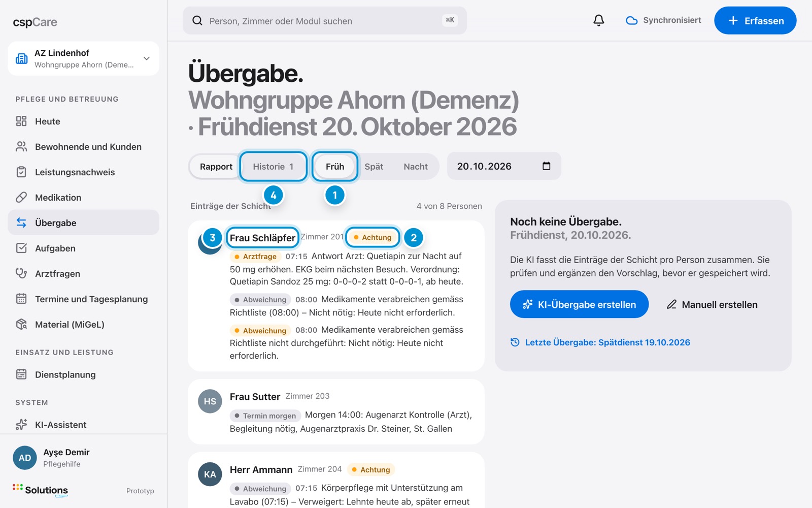
Task: Click the Achtung tag for Frau Schläpfer
Action: (x=373, y=237)
